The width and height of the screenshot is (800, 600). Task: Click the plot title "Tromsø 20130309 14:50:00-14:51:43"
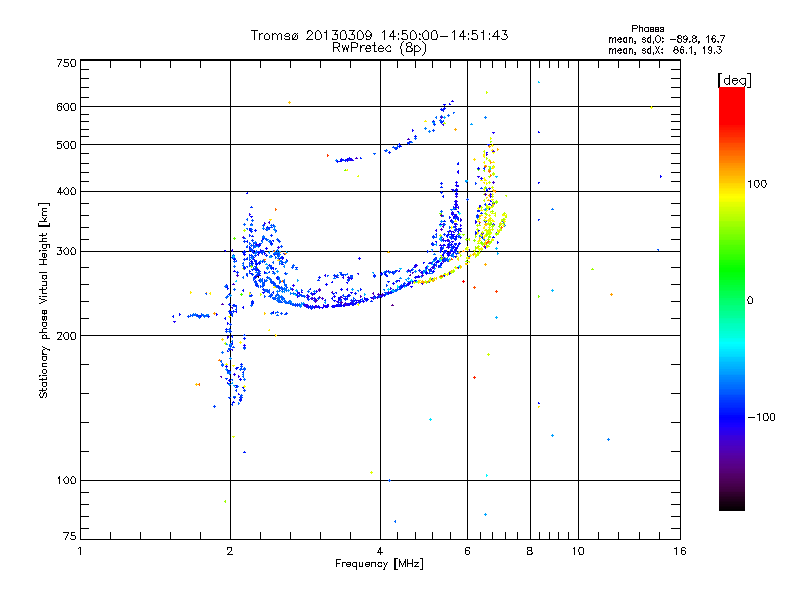379,35
